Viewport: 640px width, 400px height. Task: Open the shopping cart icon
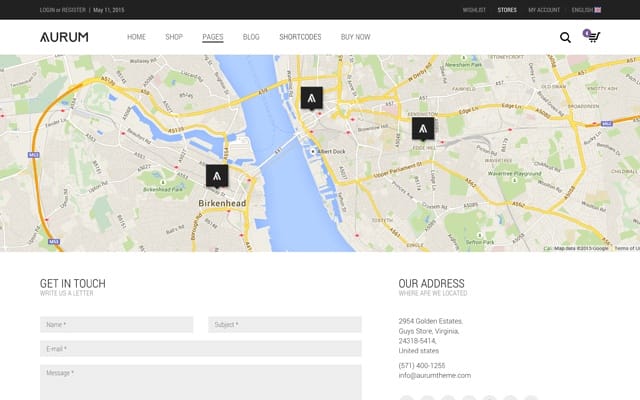pos(594,37)
